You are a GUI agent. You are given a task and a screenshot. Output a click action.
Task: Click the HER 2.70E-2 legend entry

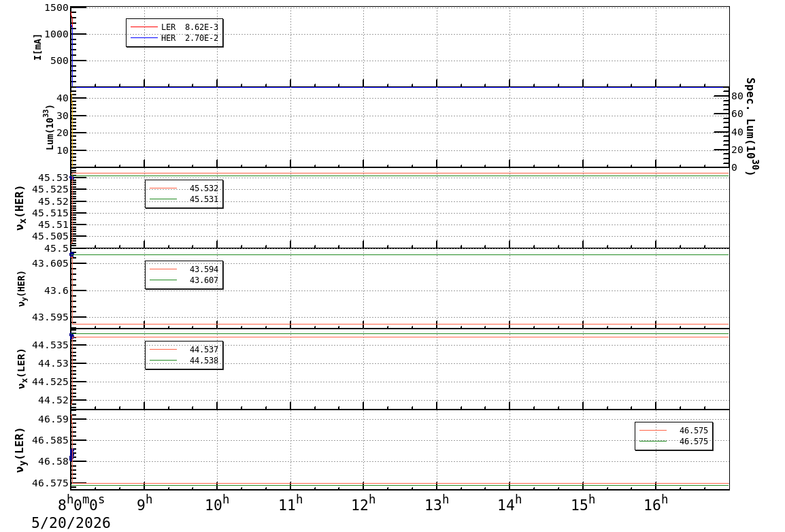pyautogui.click(x=174, y=38)
